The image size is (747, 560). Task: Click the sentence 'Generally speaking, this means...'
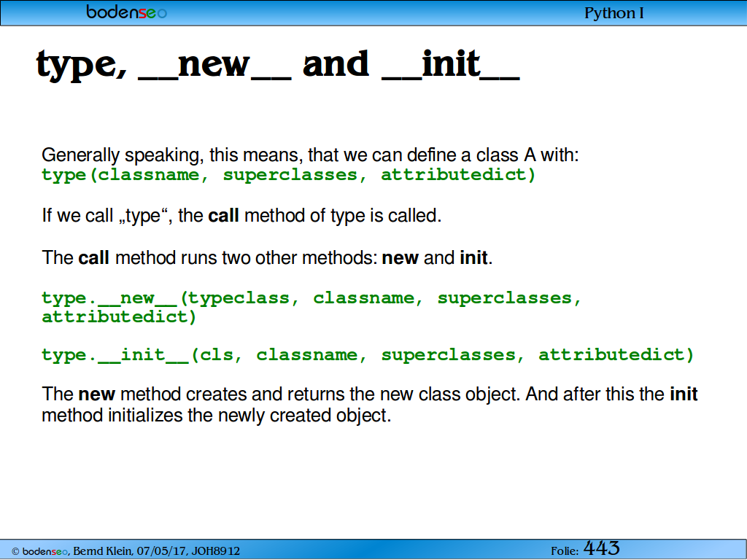coord(310,155)
